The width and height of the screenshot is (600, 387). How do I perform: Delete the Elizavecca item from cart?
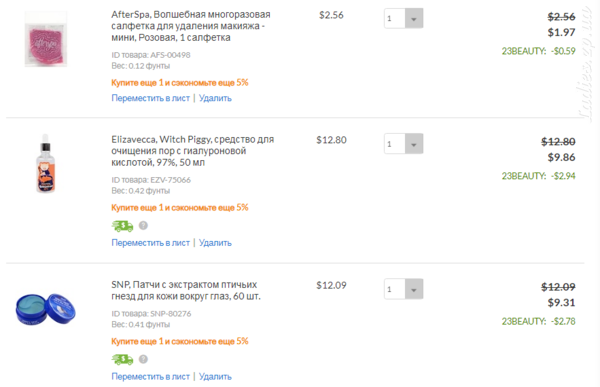point(215,243)
